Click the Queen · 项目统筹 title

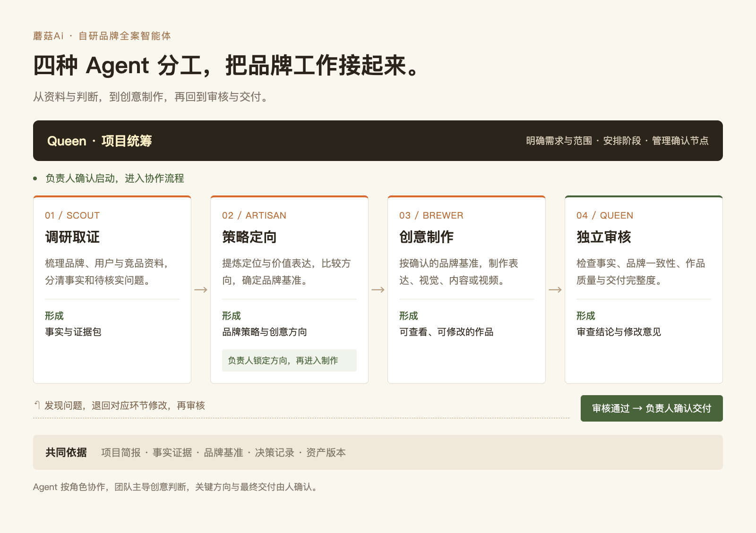(100, 141)
